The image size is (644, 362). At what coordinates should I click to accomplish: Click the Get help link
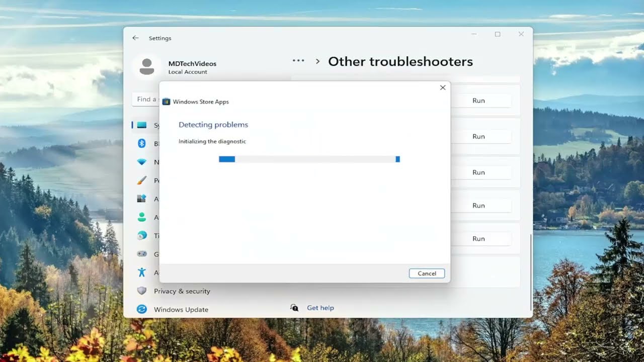pos(320,308)
